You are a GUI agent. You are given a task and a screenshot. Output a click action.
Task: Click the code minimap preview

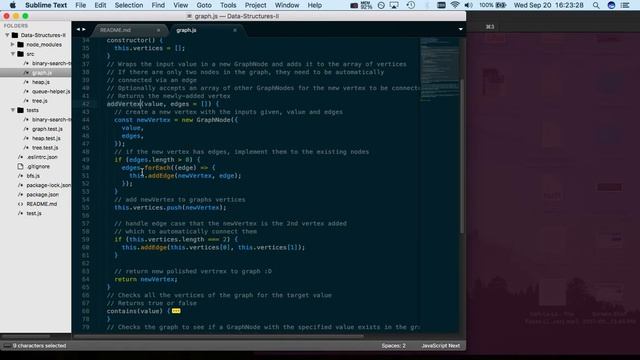click(439, 69)
